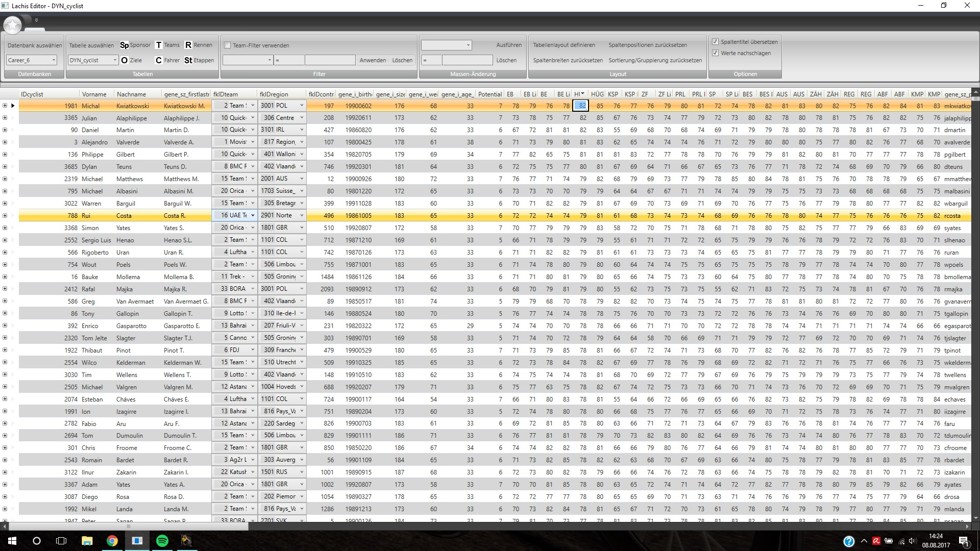Image resolution: width=980 pixels, height=551 pixels.
Task: Open the Sponsor table via Sp icon
Action: click(125, 45)
